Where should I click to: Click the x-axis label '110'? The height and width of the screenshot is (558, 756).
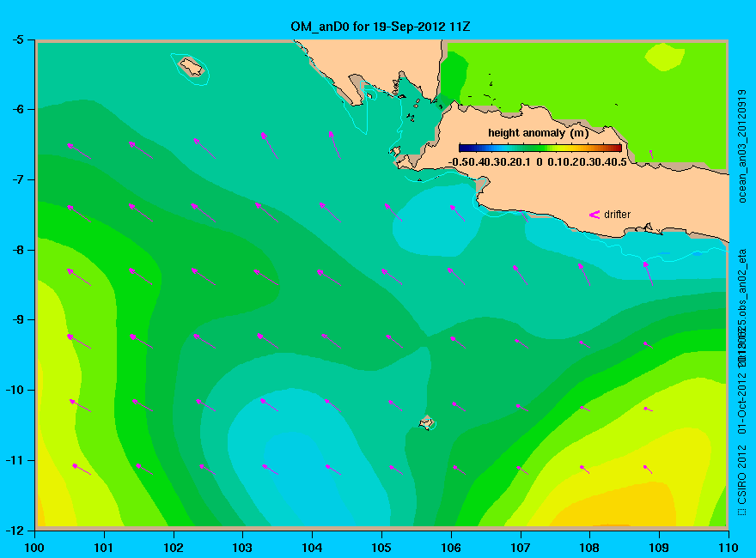[728, 548]
